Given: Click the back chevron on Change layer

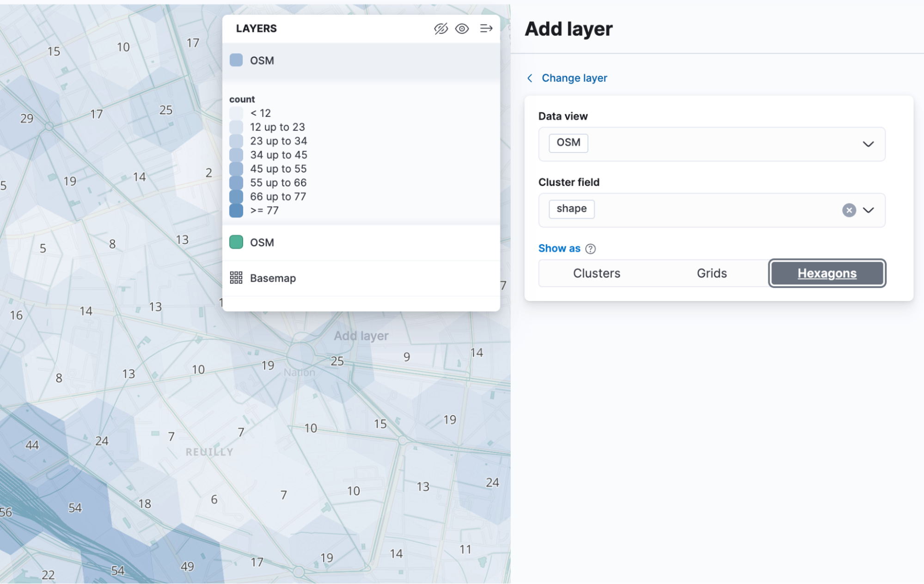Looking at the screenshot, I should point(531,78).
